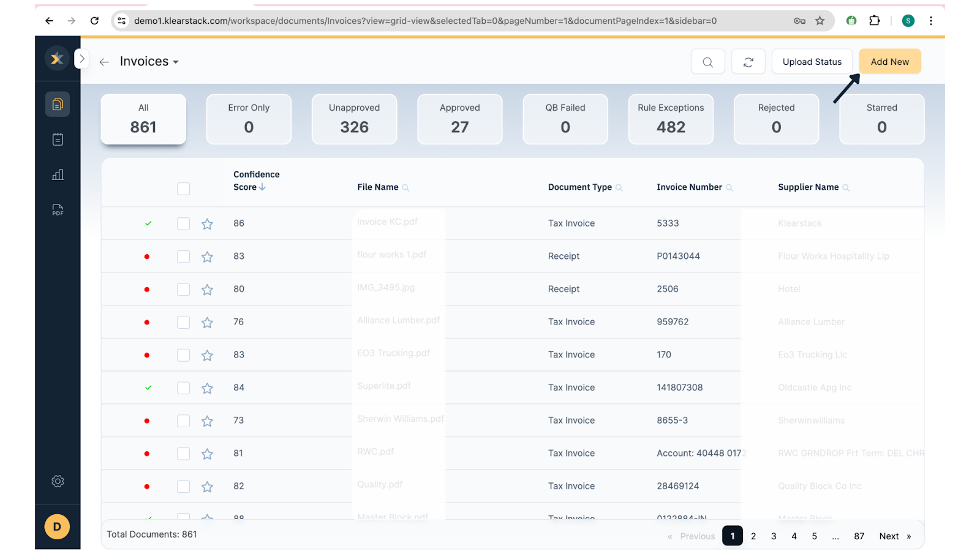Check the flour works 1.pdf row checkbox
Screen dimensions: 980x554
183,256
